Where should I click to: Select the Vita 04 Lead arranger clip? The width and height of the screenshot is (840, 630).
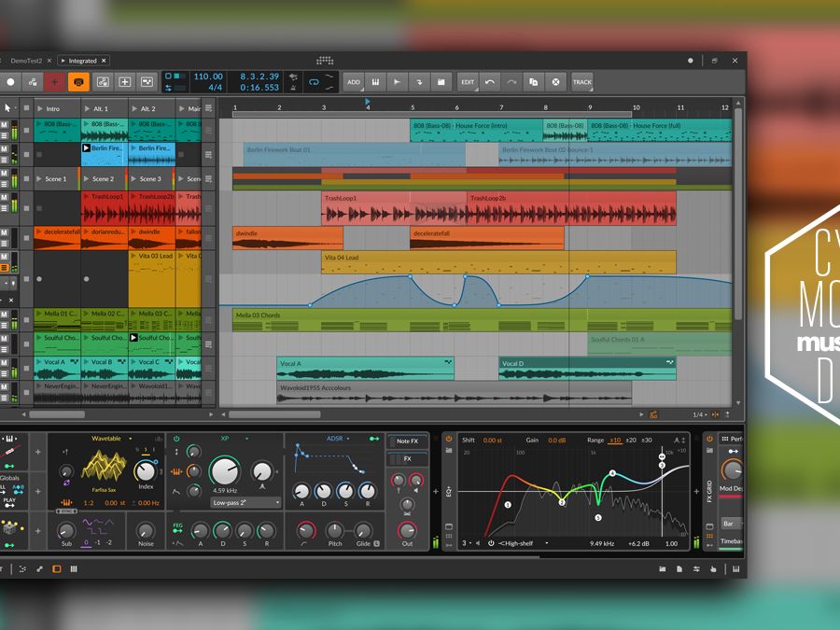point(498,262)
